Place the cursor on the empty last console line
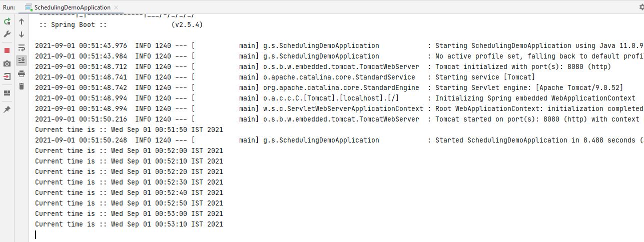644x242 pixels. coord(336,234)
